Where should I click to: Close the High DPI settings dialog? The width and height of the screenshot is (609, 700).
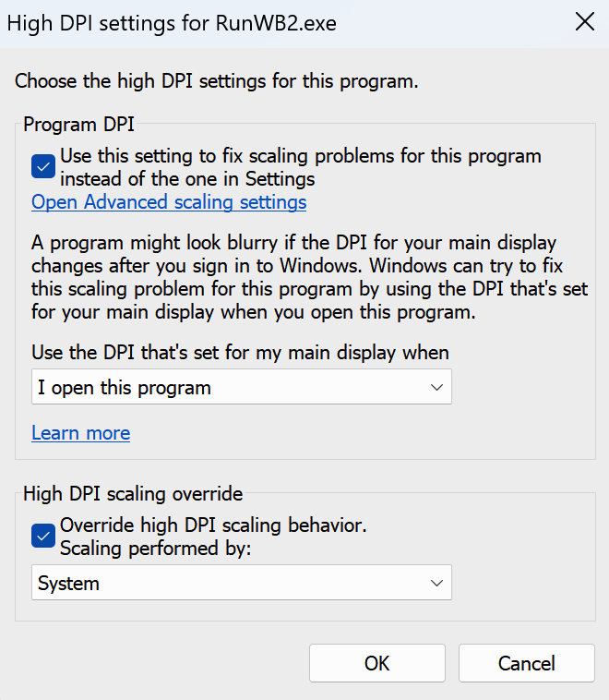pyautogui.click(x=584, y=23)
